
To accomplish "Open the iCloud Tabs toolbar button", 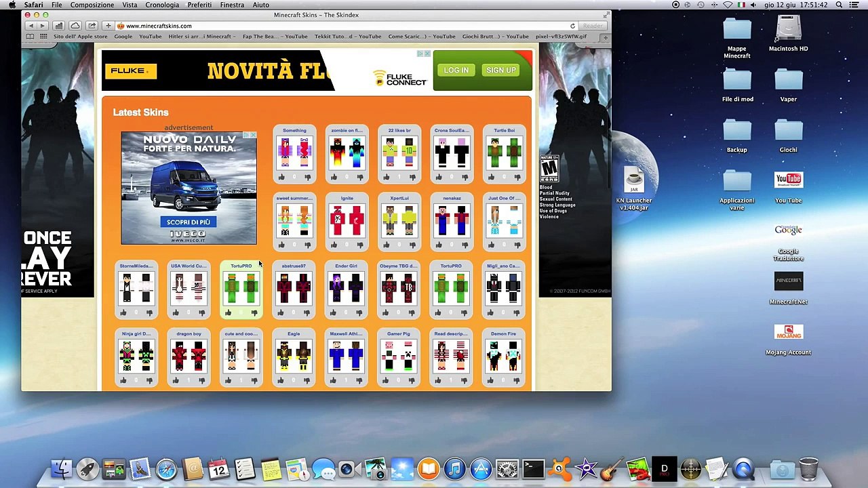I will [x=75, y=26].
